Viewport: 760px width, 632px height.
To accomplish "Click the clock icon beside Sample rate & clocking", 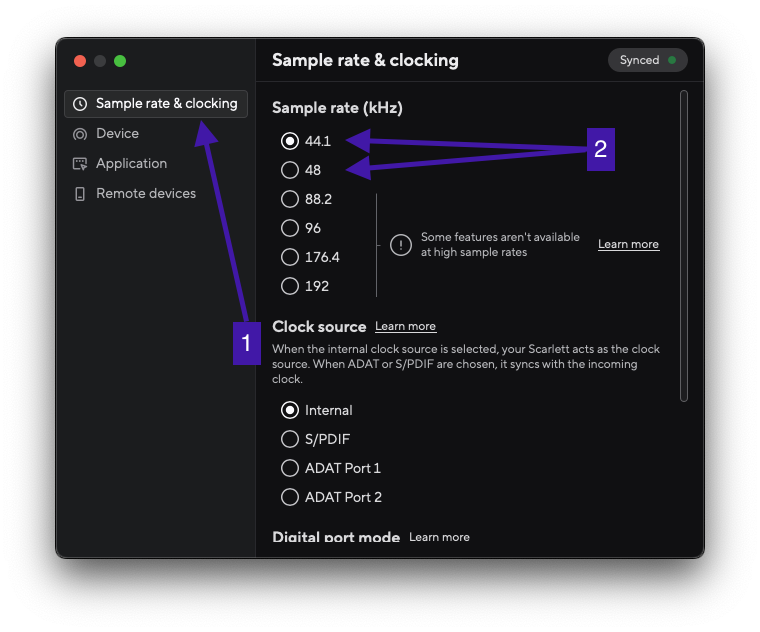I will click(x=80, y=104).
